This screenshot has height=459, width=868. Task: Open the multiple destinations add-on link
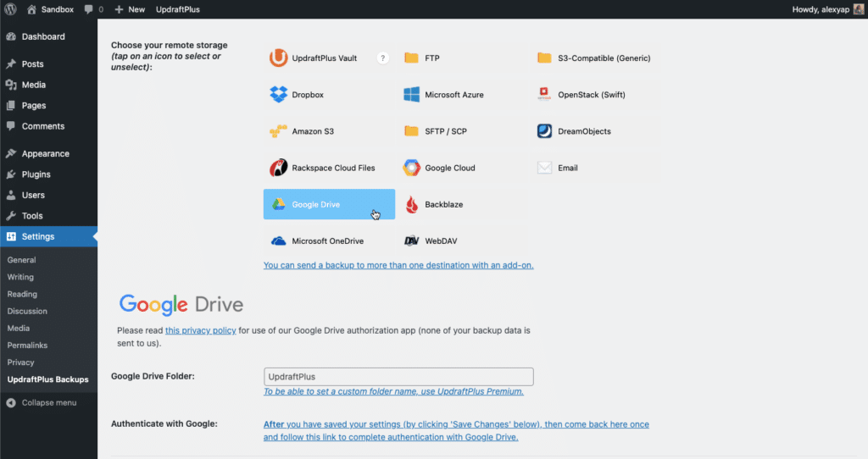pos(398,265)
